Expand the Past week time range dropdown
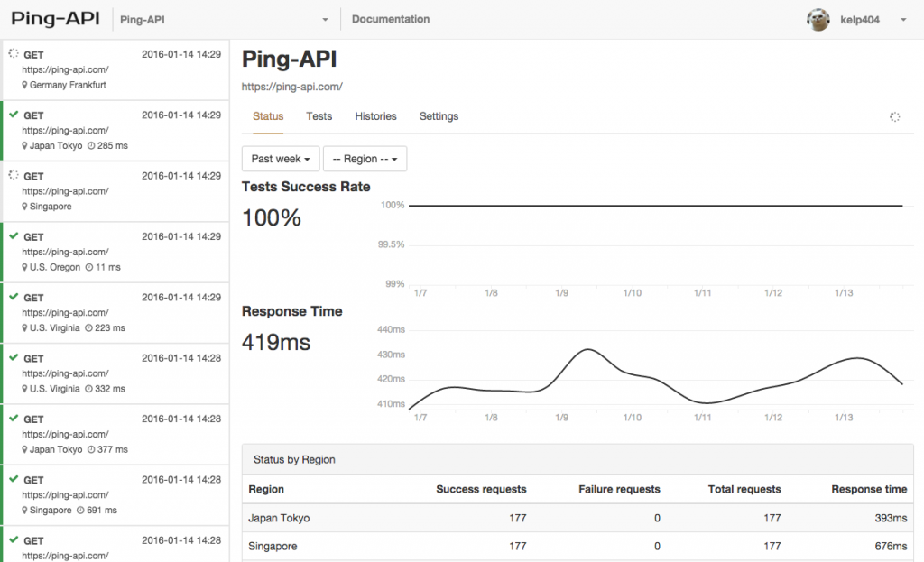This screenshot has width=924, height=562. pos(281,159)
